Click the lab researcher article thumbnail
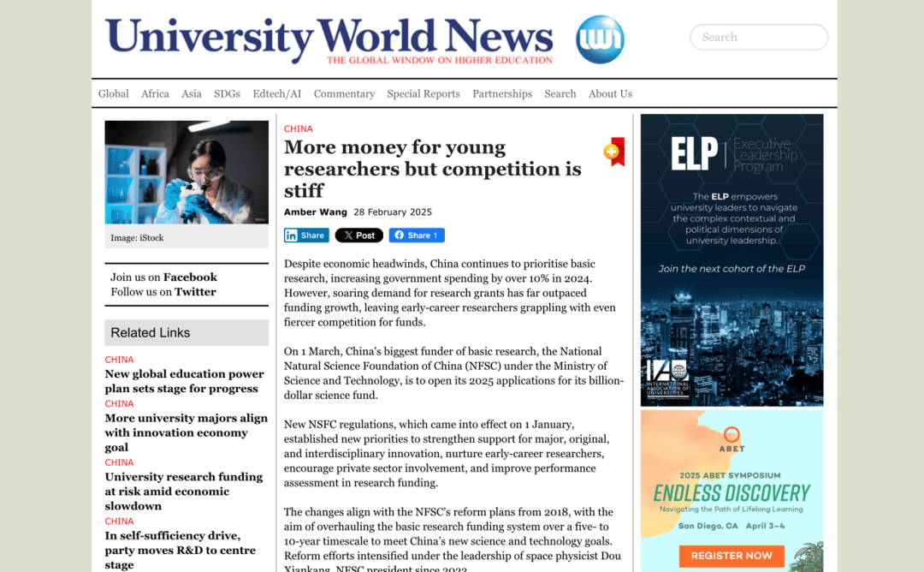The width and height of the screenshot is (924, 572). pos(187,172)
